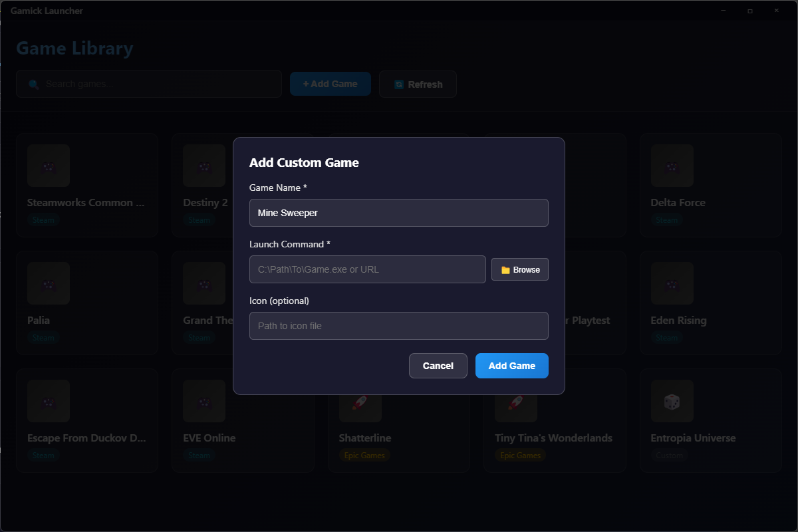Click the magnifier icon in search bar

point(33,84)
